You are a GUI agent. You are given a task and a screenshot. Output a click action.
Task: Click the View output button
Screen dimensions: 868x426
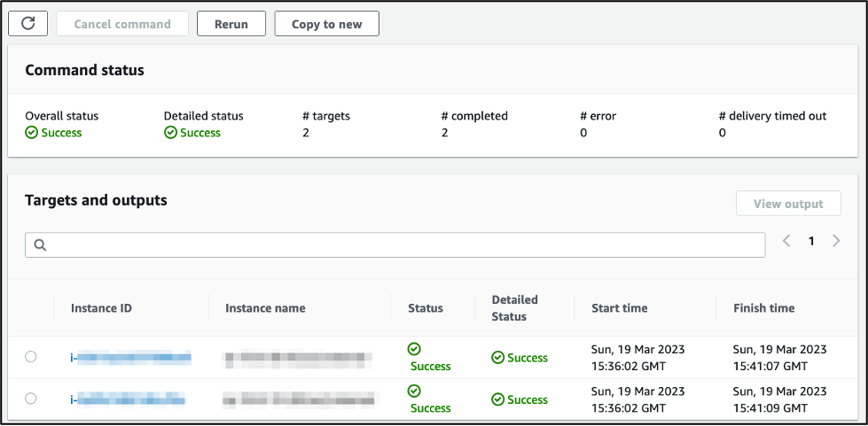click(788, 204)
